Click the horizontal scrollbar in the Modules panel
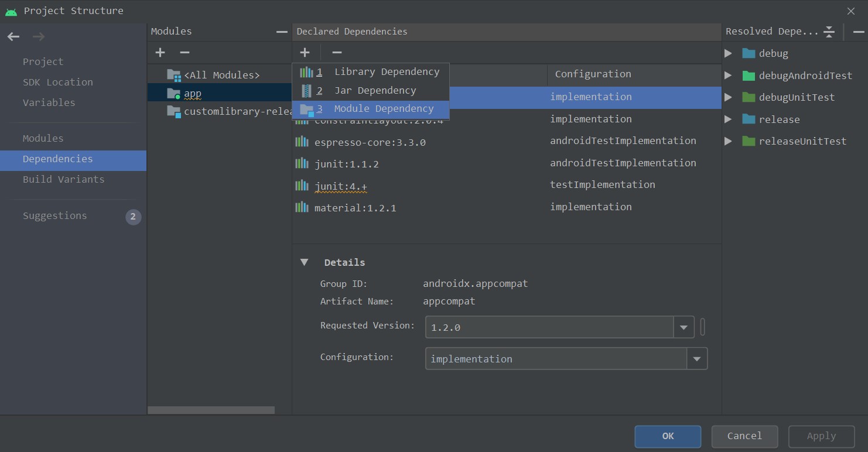The height and width of the screenshot is (452, 868). point(211,410)
